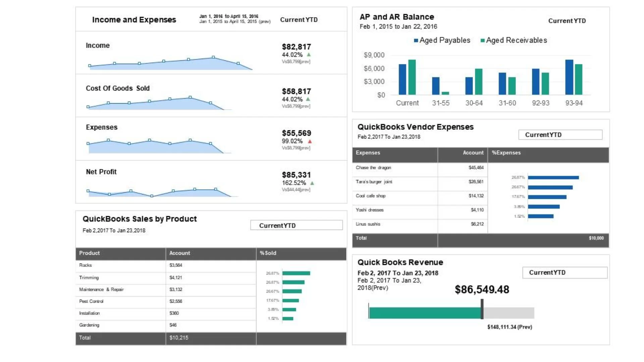Open the CurrentYTD dropdown in Vendor Expenses
Viewport: 644px width, 362px height.
click(x=560, y=135)
